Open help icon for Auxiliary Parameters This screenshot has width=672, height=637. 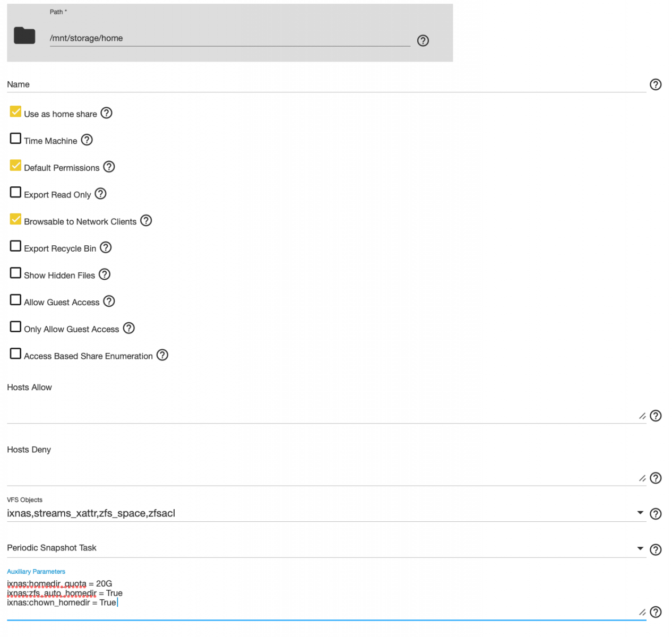[x=656, y=612]
